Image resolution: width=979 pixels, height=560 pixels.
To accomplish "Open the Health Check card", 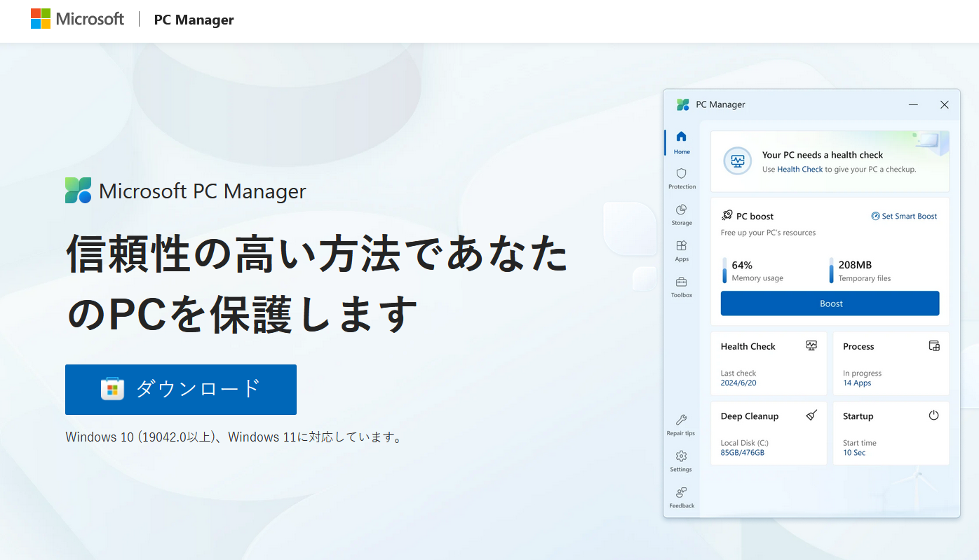I will click(769, 364).
